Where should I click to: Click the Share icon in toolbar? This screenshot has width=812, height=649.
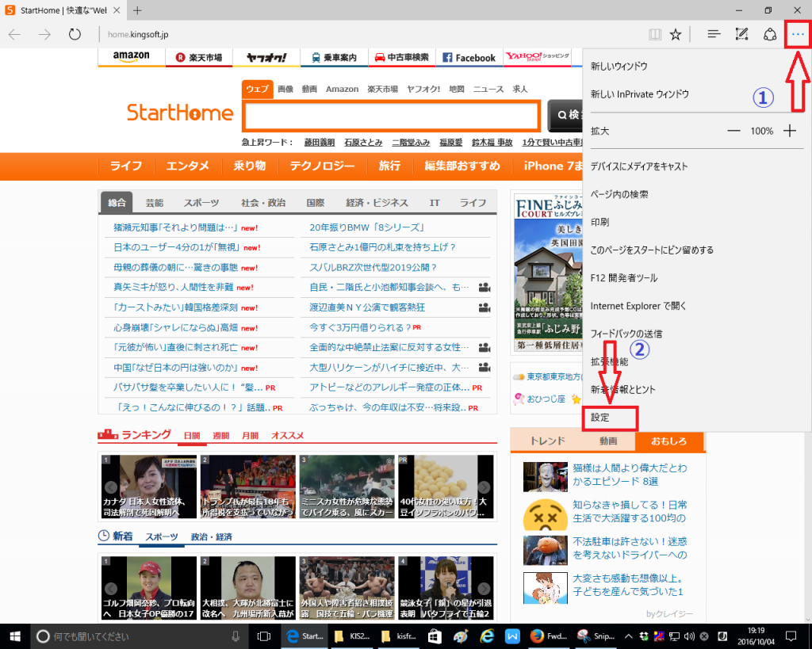click(770, 35)
